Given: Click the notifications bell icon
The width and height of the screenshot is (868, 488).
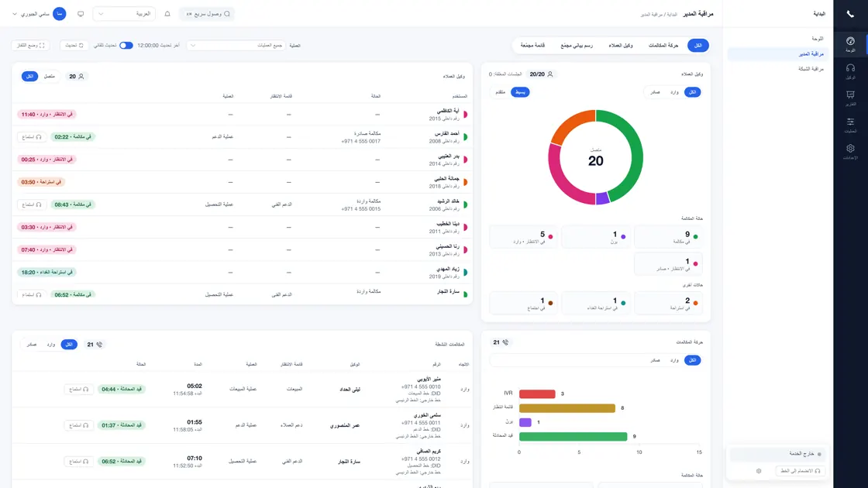Looking at the screenshot, I should pyautogui.click(x=167, y=14).
